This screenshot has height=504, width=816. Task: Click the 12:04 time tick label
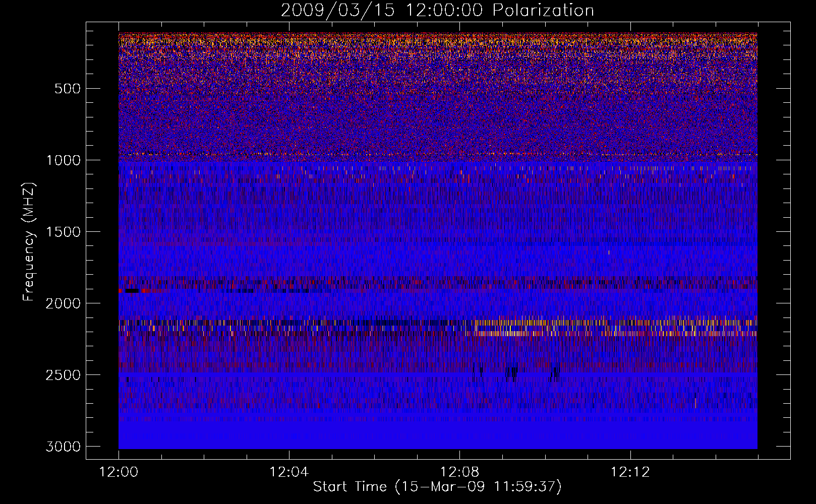(289, 472)
